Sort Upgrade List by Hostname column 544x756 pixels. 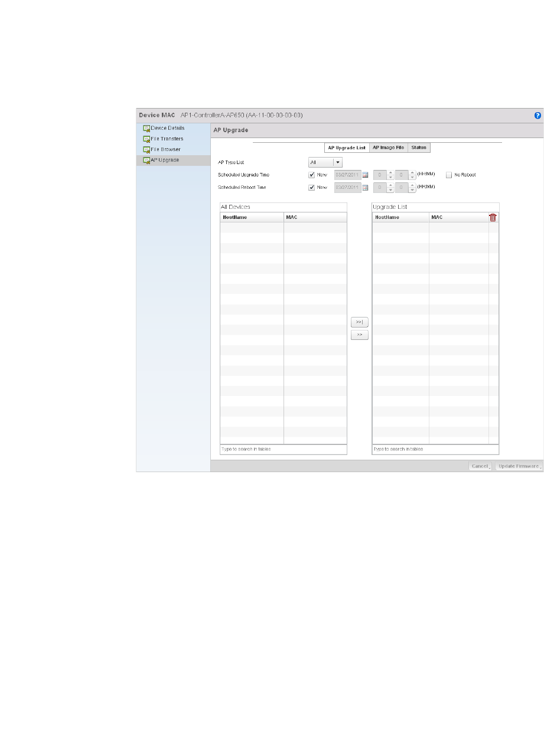(400, 217)
